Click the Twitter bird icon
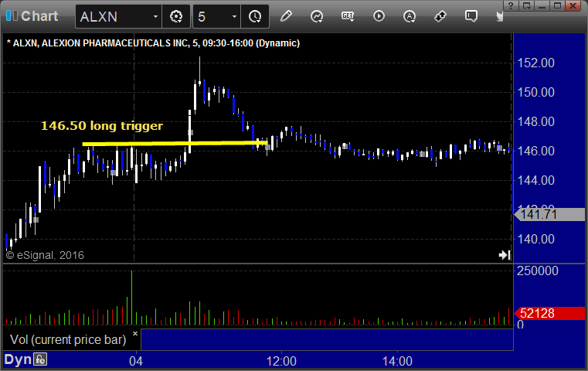Viewport: 588px width, 371px height. tap(500, 16)
